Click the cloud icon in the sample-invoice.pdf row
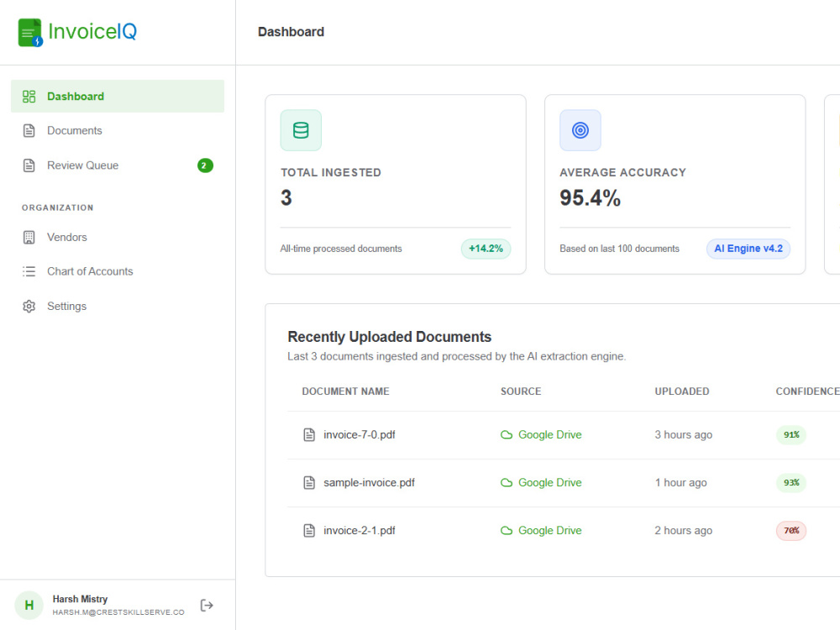840x630 pixels. point(507,483)
